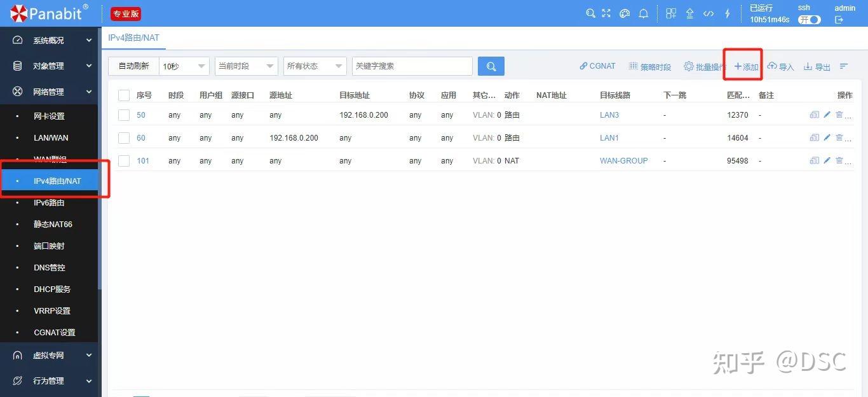
Task: Open the fullscreen view icon in top bar
Action: pos(606,13)
